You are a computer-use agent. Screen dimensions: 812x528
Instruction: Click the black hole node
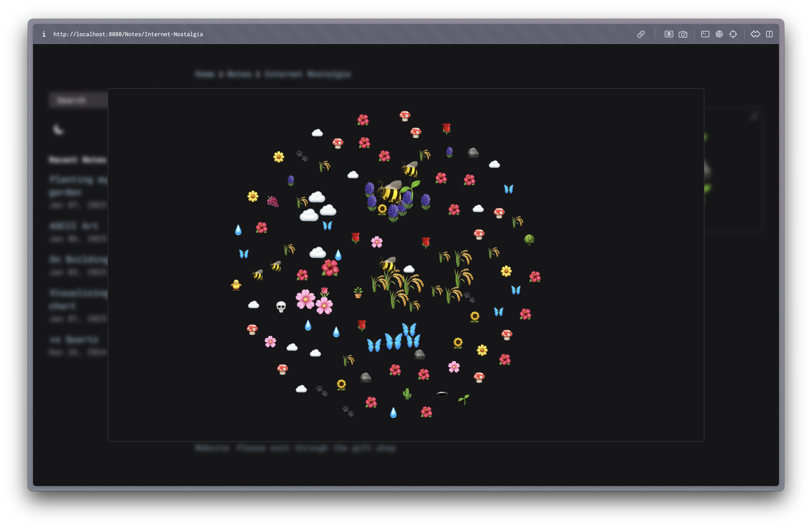[x=442, y=394]
